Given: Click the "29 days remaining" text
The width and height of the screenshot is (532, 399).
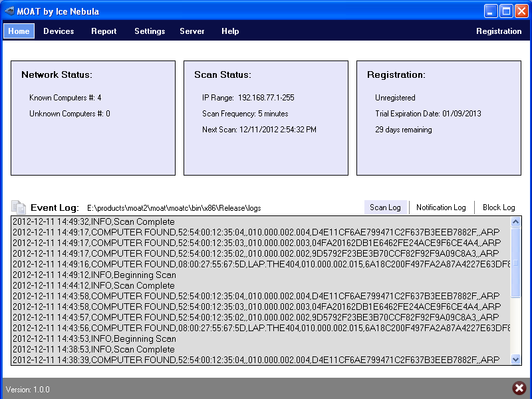Looking at the screenshot, I should click(x=404, y=130).
